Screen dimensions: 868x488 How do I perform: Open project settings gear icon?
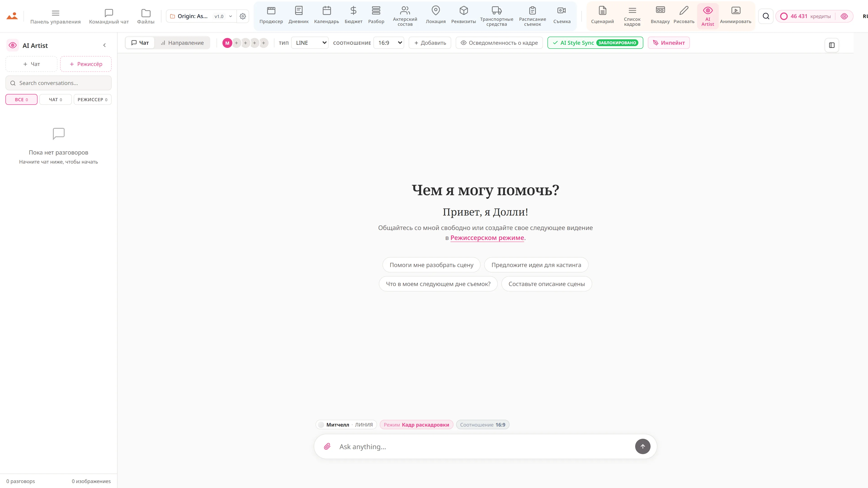click(243, 16)
